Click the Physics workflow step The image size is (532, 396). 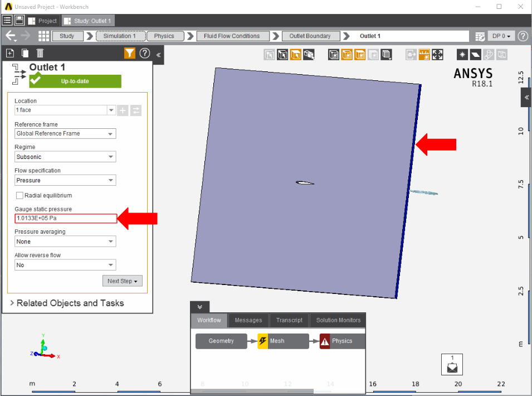[x=343, y=341]
